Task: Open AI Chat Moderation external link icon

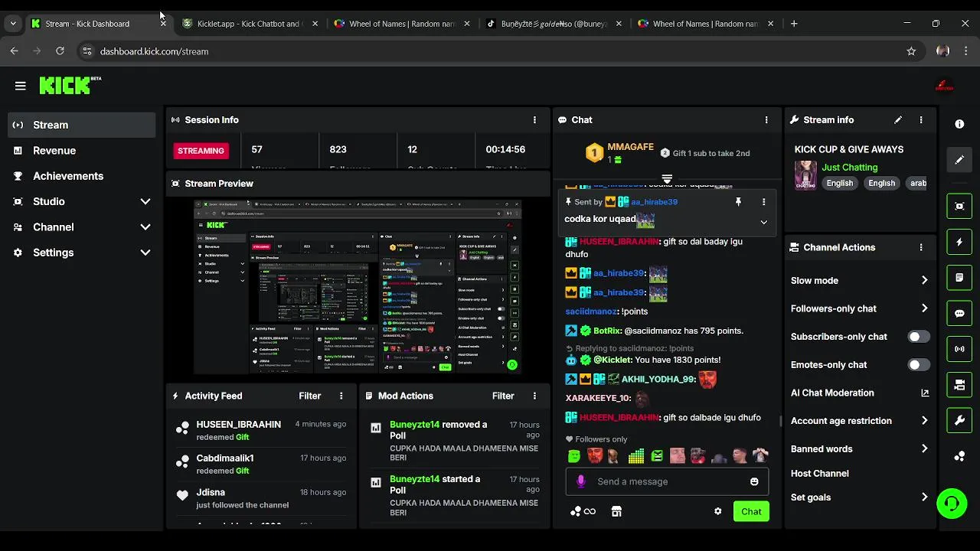Action: coord(925,393)
